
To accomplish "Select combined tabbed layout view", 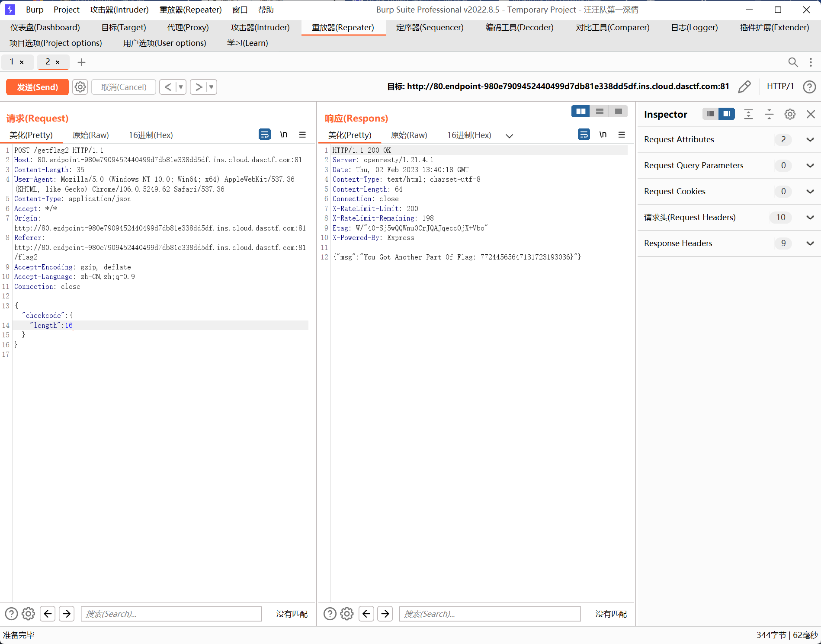I will point(618,112).
